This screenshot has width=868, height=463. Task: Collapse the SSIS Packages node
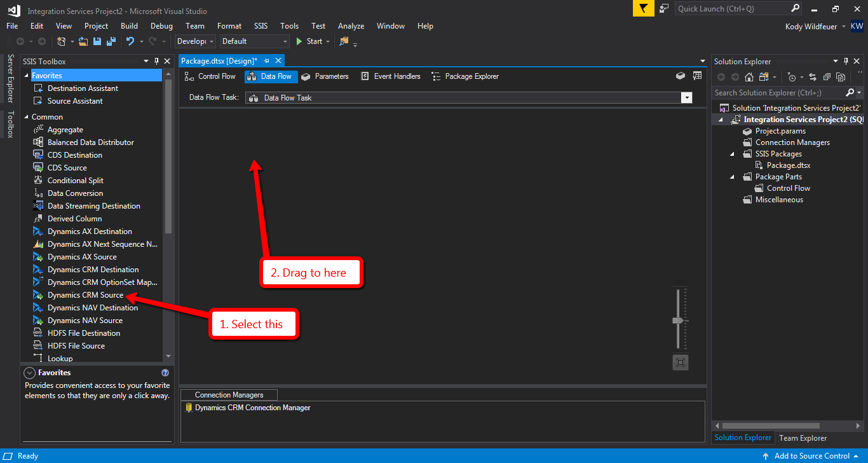[x=733, y=154]
